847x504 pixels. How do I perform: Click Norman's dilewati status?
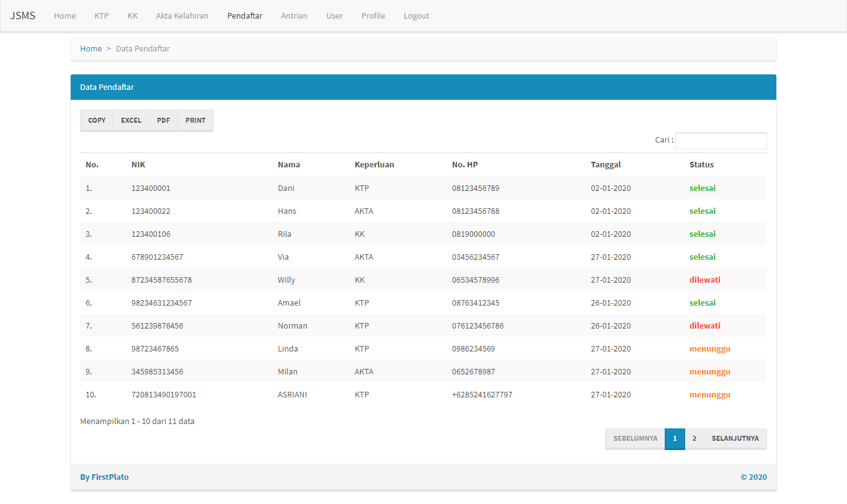coord(705,325)
